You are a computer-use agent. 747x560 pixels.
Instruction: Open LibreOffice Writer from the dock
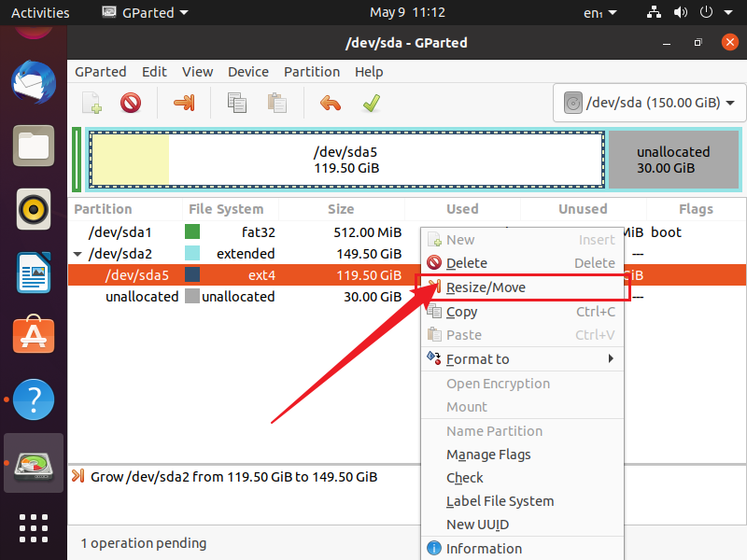click(x=34, y=273)
